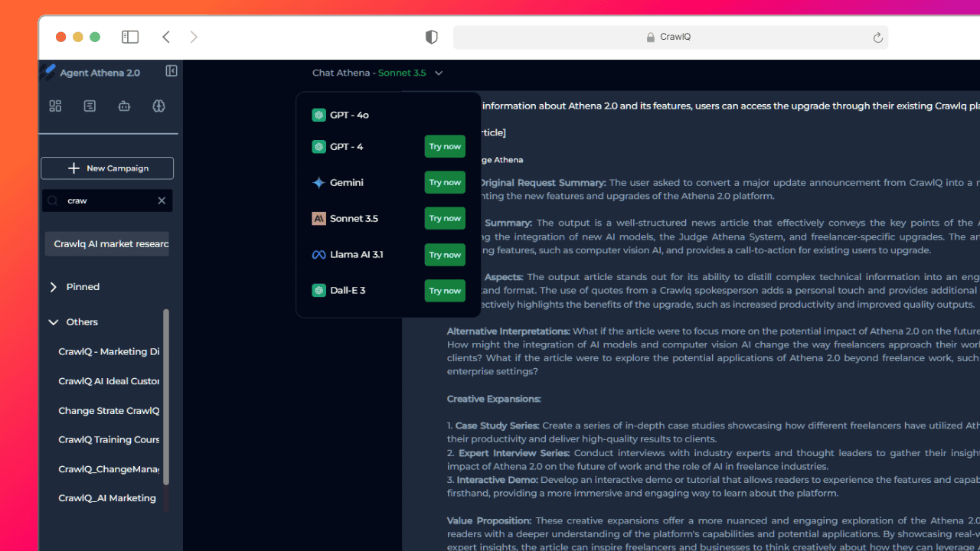Click the GPT - 4 OpenAI icon

coord(318,146)
